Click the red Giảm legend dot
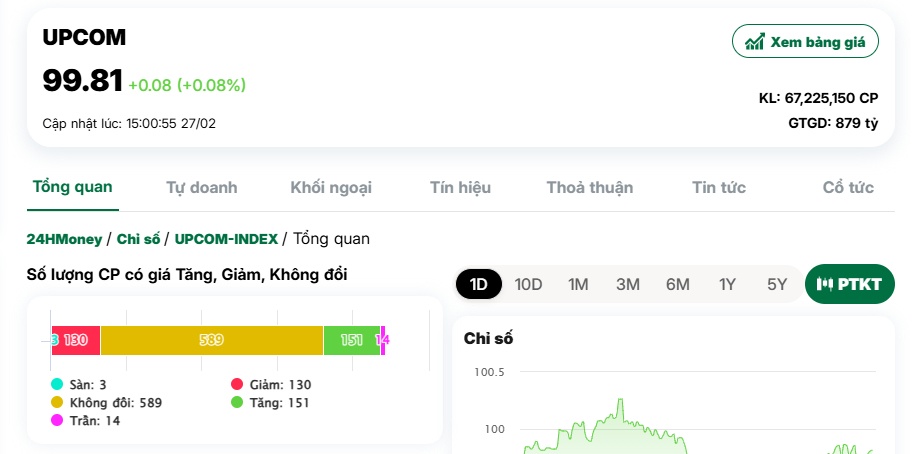The image size is (912, 454). click(237, 384)
